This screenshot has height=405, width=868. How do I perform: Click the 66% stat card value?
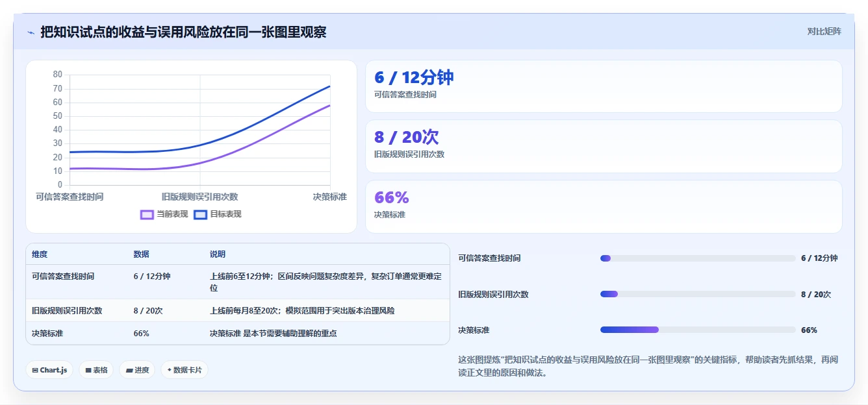click(x=392, y=197)
